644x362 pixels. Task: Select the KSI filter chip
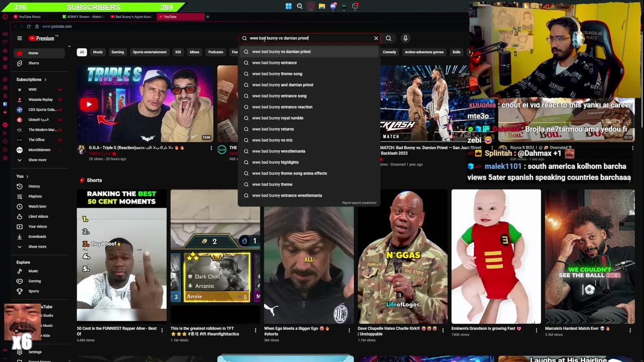tap(178, 52)
